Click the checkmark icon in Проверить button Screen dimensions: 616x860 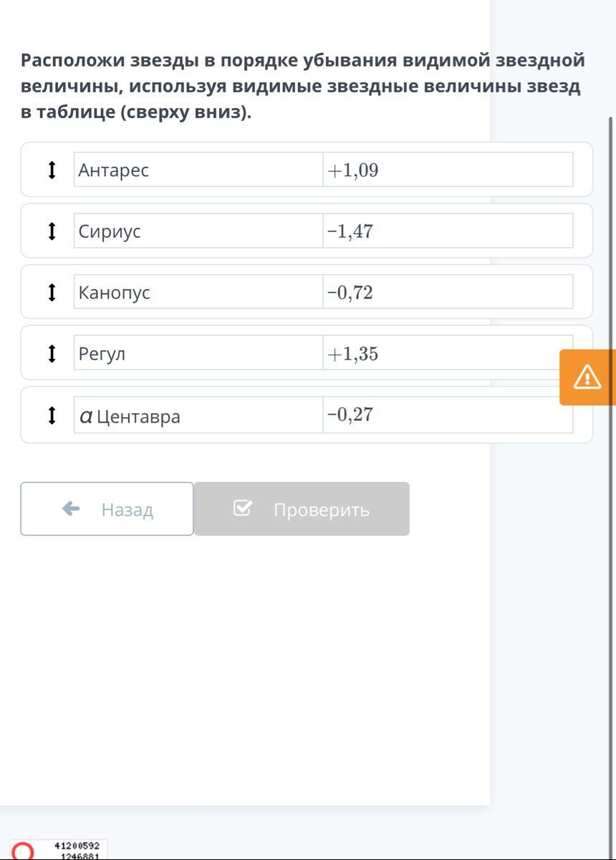click(243, 508)
